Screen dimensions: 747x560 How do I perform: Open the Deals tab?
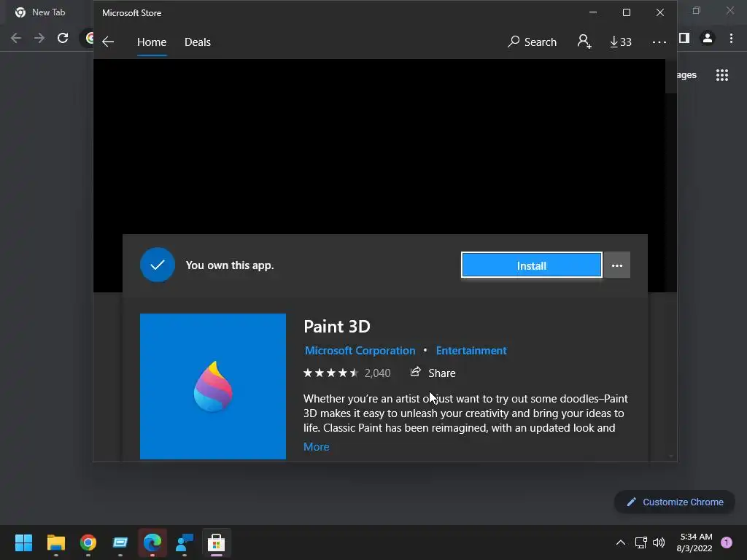point(197,42)
